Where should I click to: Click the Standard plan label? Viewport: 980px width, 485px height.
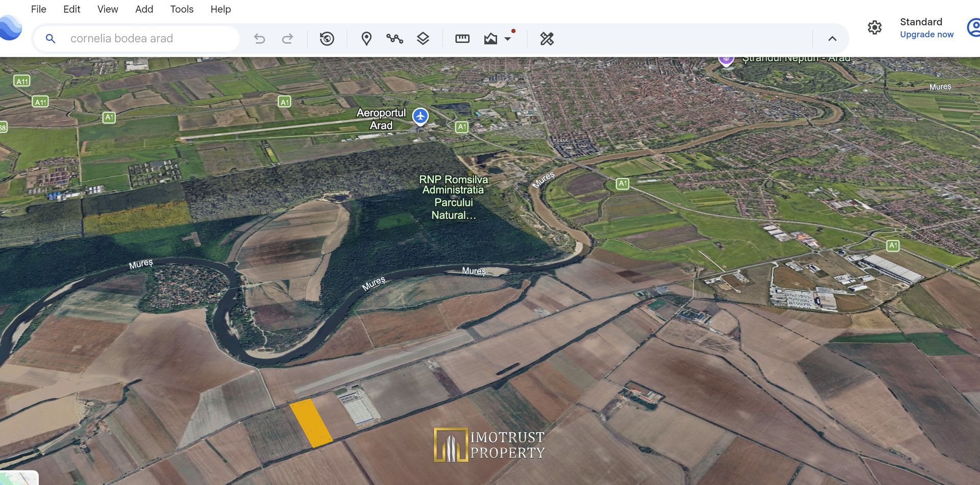(921, 21)
